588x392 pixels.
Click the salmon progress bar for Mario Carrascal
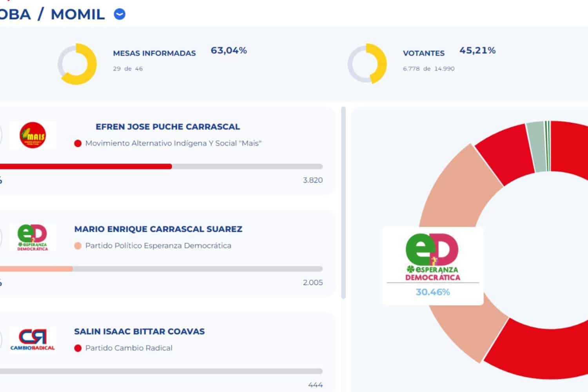[x=36, y=269]
